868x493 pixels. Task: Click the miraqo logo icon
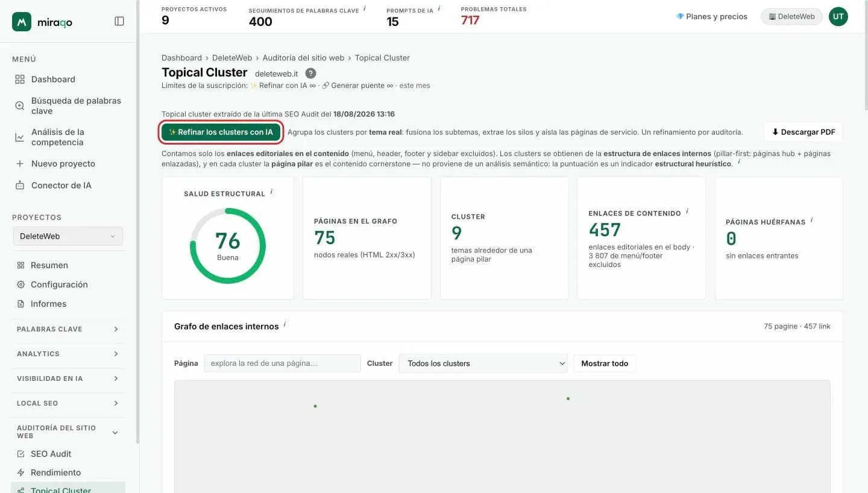pos(22,22)
